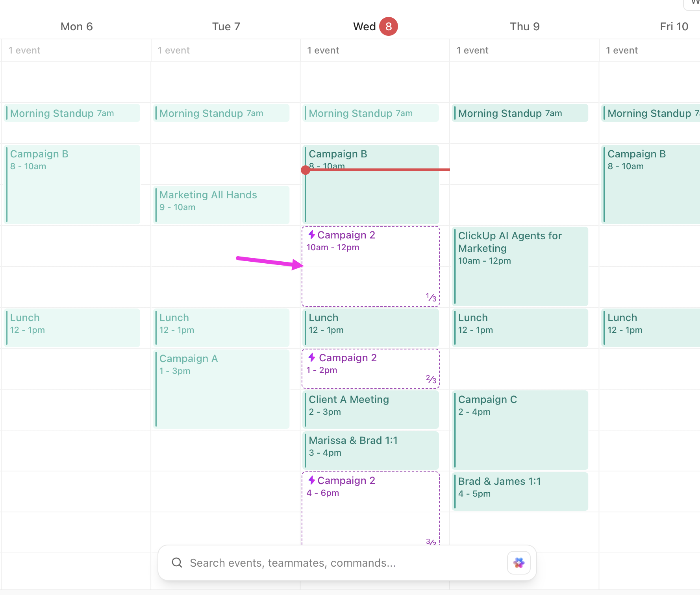Click the 1 event label under Mon 6

24,50
